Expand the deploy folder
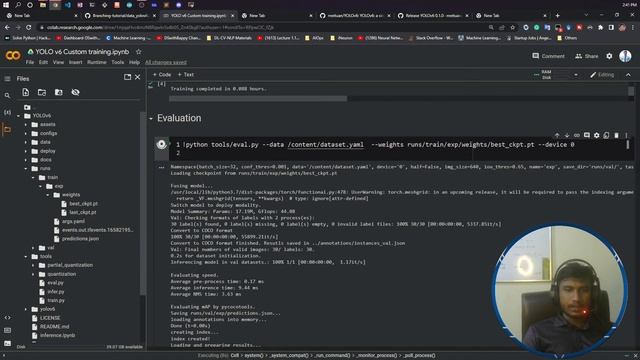The width and height of the screenshot is (640, 360). click(26, 151)
